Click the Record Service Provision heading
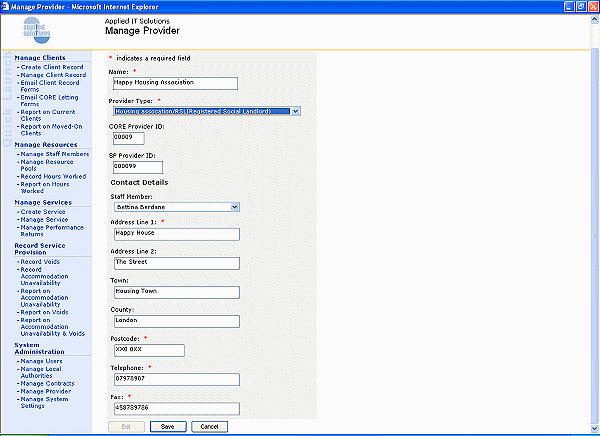The width and height of the screenshot is (600, 436). [40, 249]
